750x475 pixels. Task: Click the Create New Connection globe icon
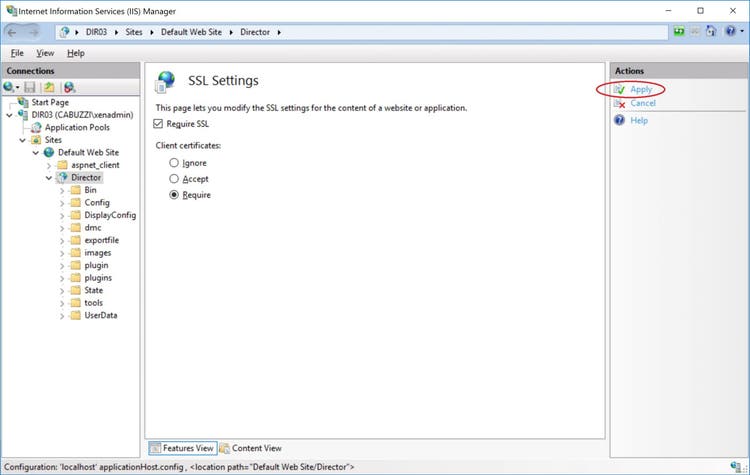coord(8,87)
